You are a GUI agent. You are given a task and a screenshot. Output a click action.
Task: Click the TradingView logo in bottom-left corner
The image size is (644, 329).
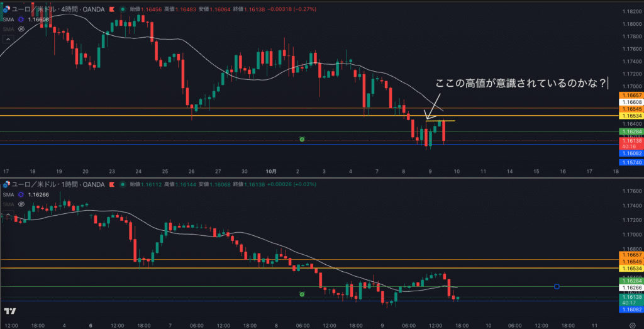coord(9,311)
